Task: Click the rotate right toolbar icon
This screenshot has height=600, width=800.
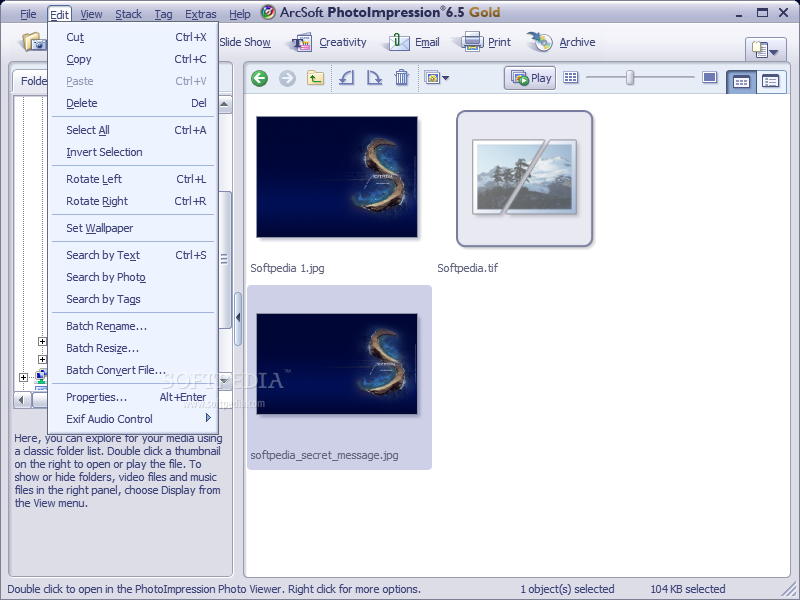Action: [x=374, y=78]
